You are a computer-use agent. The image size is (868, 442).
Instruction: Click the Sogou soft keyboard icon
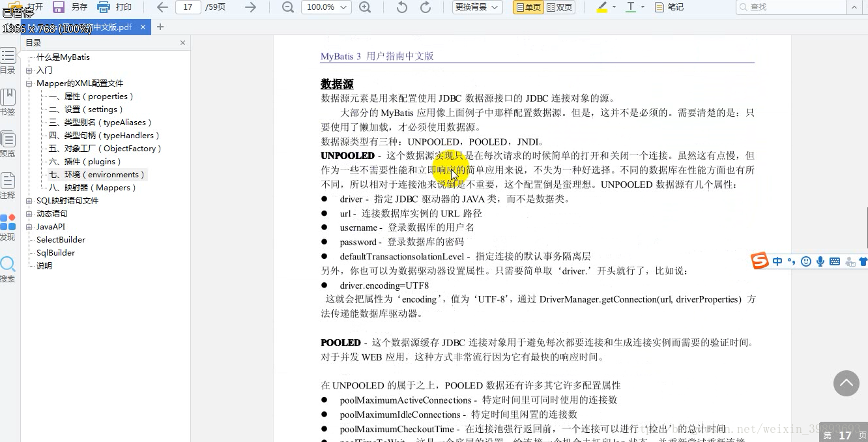[835, 261]
